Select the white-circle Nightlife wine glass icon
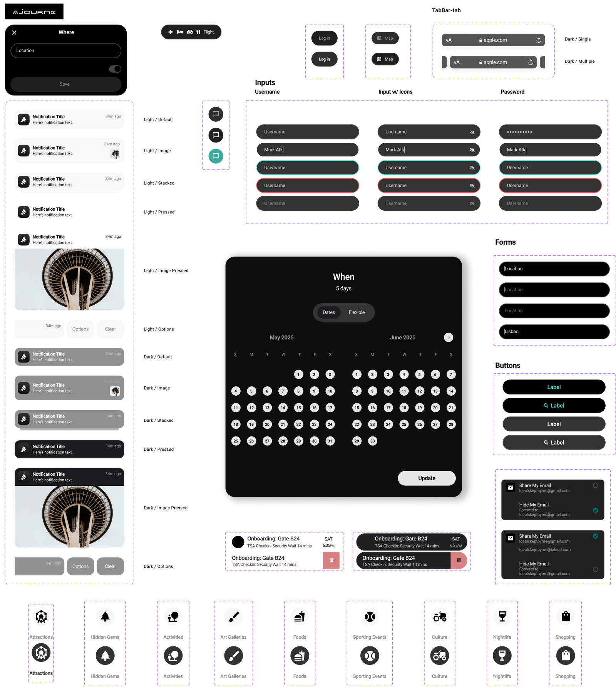616x688 pixels. coord(502,616)
